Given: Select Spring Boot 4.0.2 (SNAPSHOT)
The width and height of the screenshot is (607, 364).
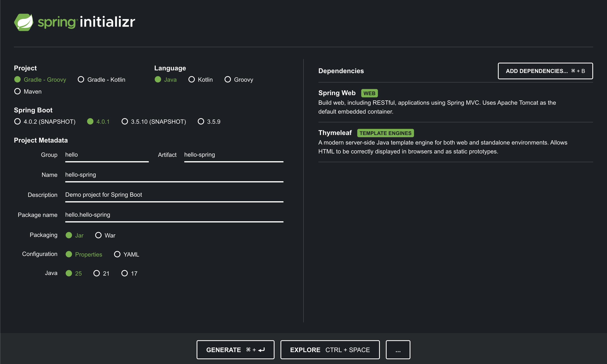Looking at the screenshot, I should [18, 121].
